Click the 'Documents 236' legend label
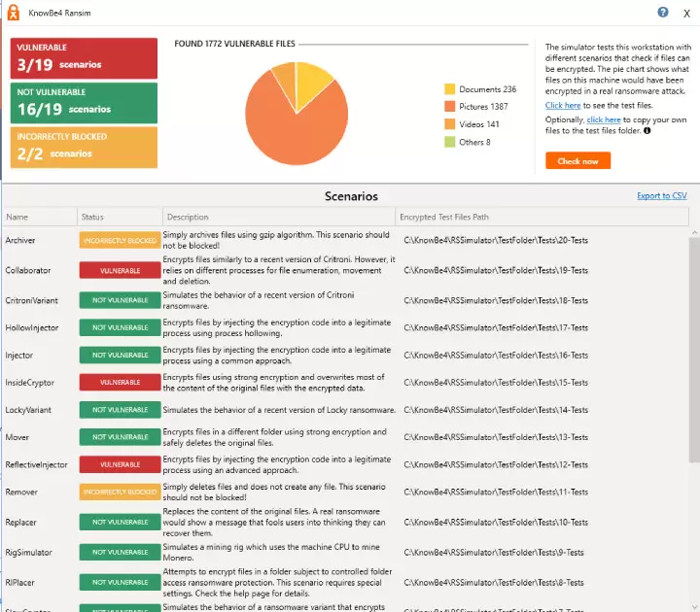The width and height of the screenshot is (700, 612). [x=487, y=89]
